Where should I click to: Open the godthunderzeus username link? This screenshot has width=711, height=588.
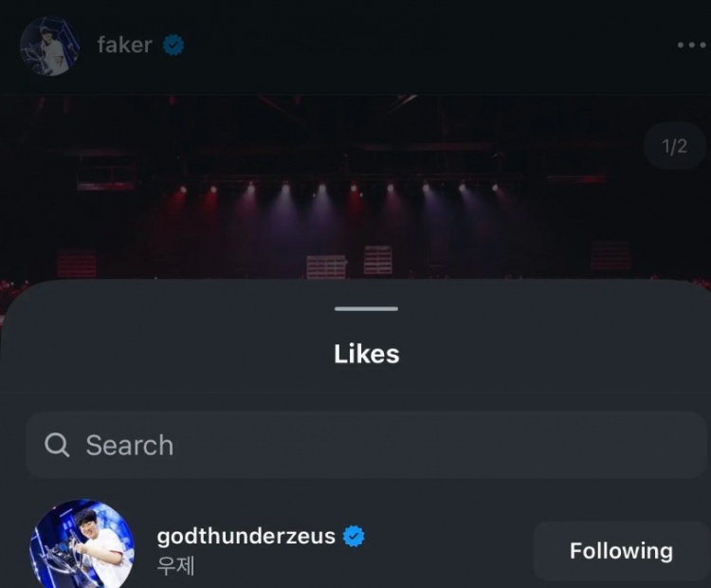pyautogui.click(x=246, y=536)
